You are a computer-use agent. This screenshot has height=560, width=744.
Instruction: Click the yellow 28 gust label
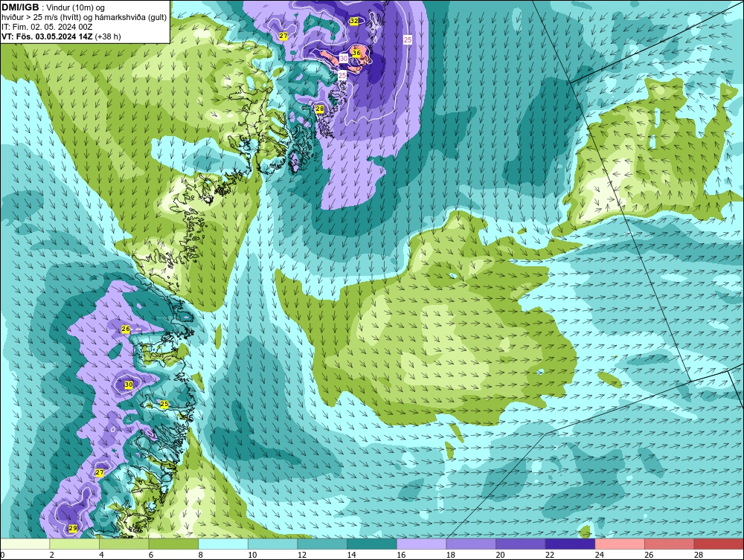click(x=320, y=109)
